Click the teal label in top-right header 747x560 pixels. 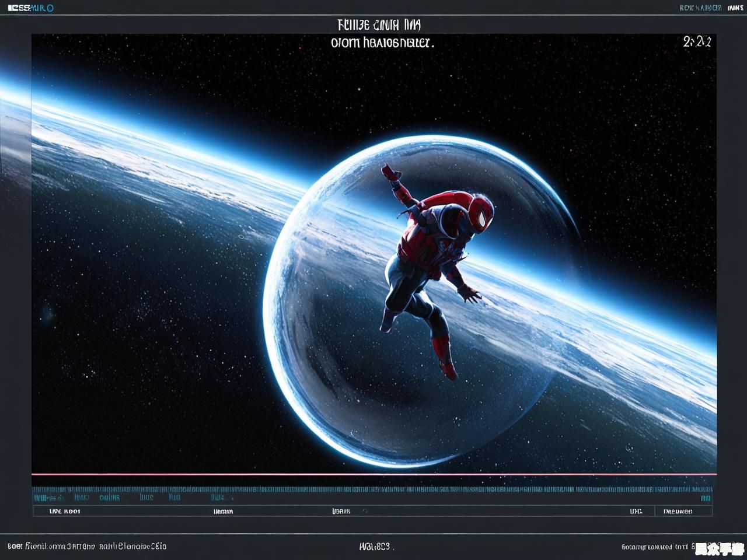700,8
